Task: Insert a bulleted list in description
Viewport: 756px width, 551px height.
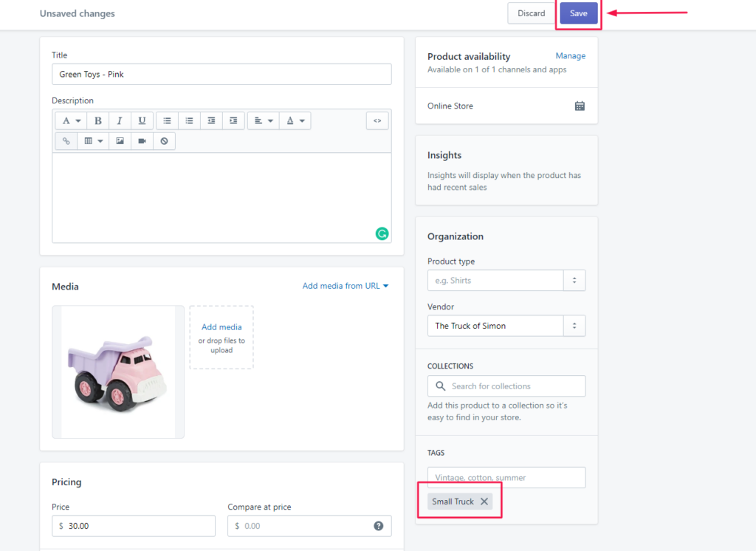Action: click(168, 120)
